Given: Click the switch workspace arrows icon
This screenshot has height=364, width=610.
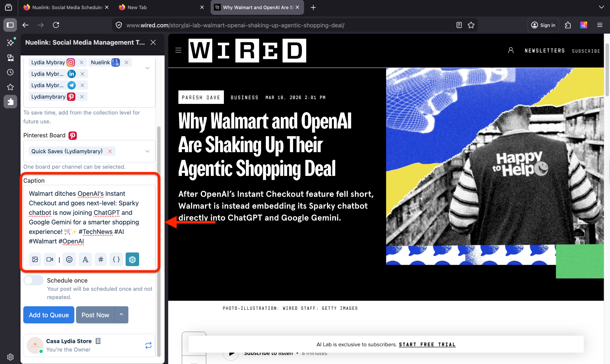Looking at the screenshot, I should pyautogui.click(x=148, y=345).
